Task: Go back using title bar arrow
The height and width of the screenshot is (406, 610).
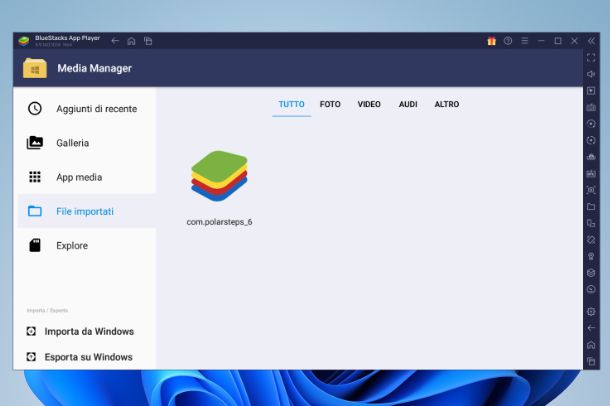Action: [x=115, y=41]
